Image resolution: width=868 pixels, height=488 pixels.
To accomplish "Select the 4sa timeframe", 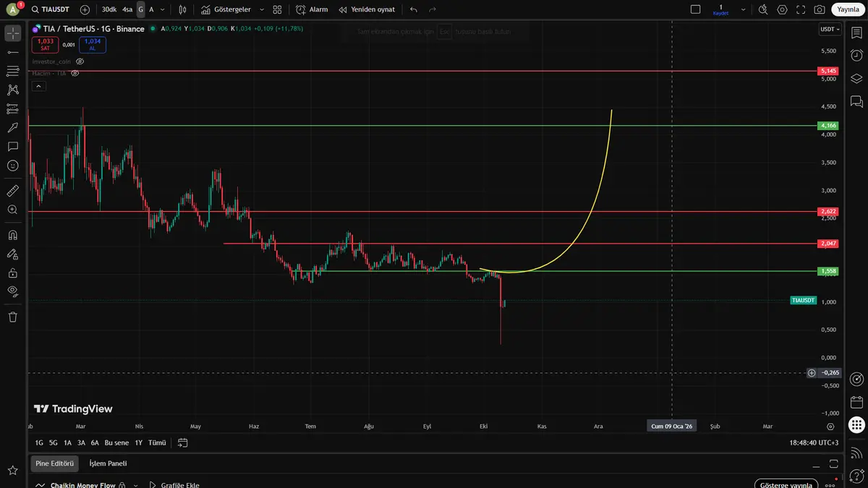I will 127,9.
